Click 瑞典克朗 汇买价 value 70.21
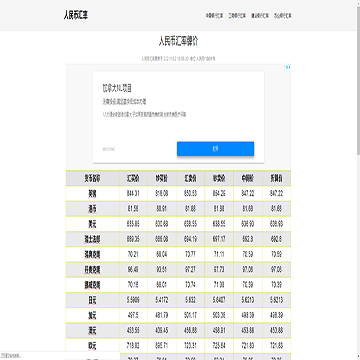This screenshot has width=360, height=360. point(133,255)
